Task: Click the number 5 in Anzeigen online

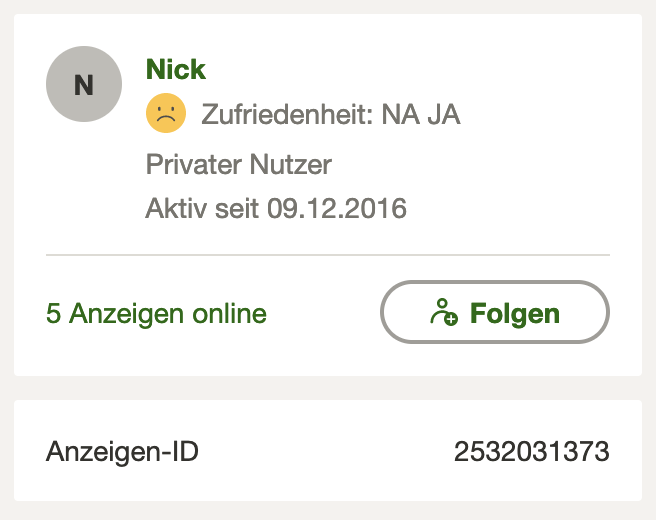Action: pos(53,314)
